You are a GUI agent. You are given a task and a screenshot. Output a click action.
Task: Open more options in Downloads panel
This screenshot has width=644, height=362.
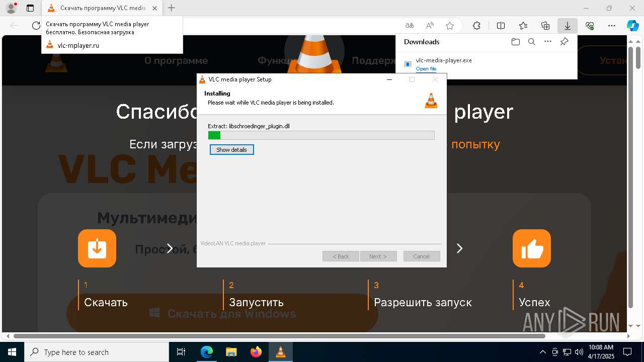click(548, 42)
